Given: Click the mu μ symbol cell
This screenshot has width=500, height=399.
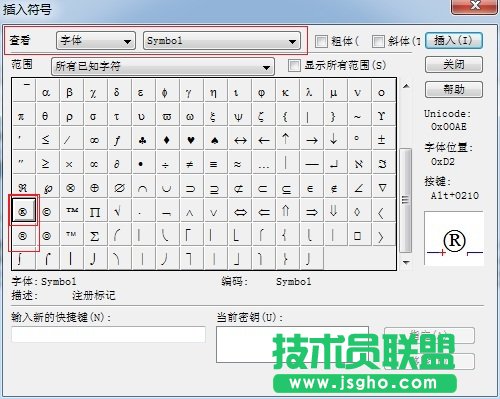Looking at the screenshot, I should click(336, 91).
